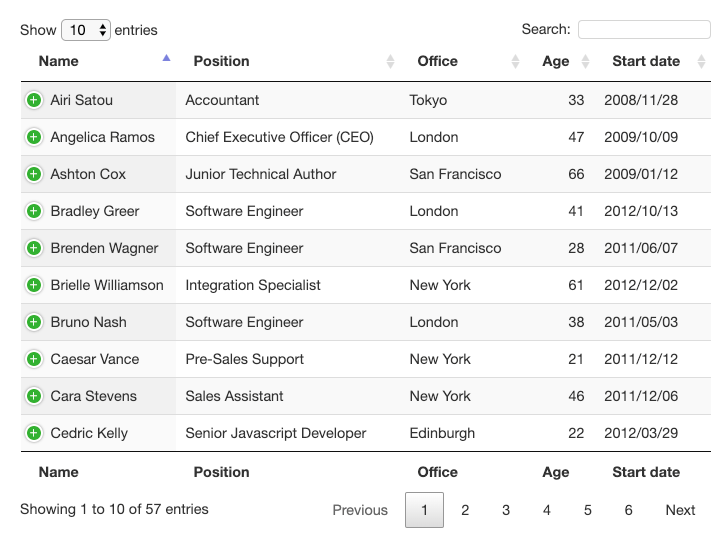Viewport: 728px width, 545px height.
Task: Expand row details for Bradley Greer
Action: (33, 211)
